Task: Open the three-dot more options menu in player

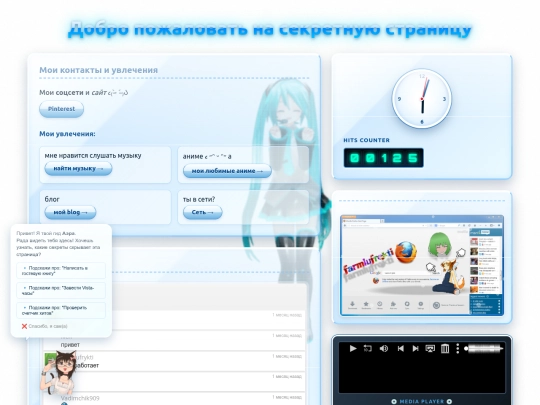Action: (458, 349)
